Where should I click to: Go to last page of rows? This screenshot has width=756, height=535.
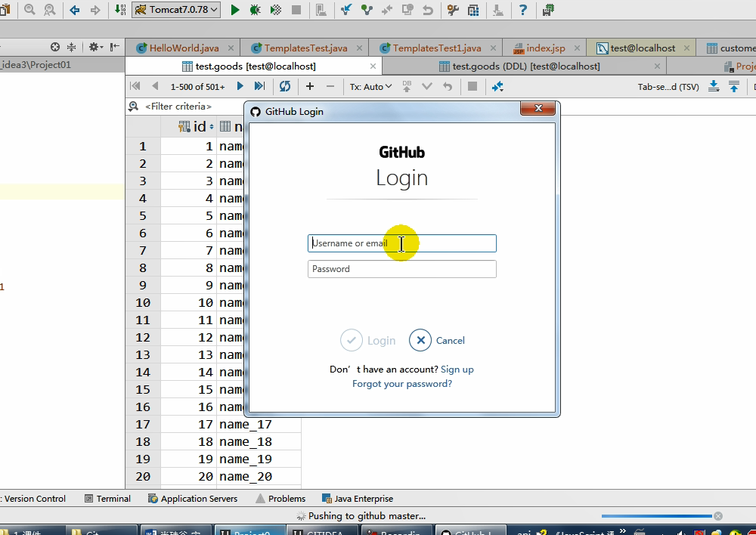pyautogui.click(x=259, y=86)
